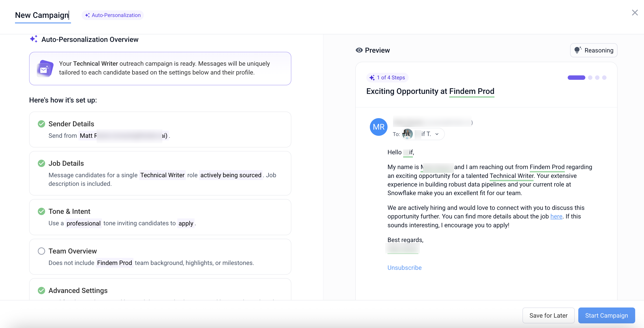Expand the recipient dropdown chevron
Viewport: 644px width, 328px height.
pos(437,134)
